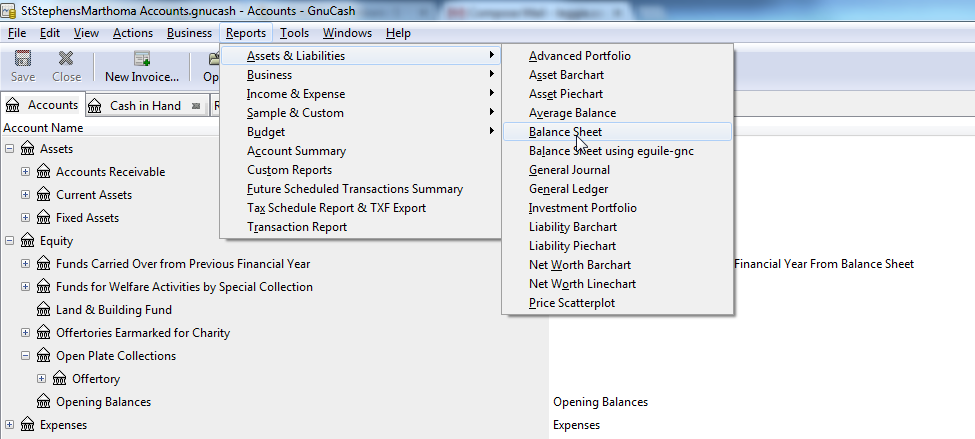The width and height of the screenshot is (975, 439).
Task: Select Future Scheduled Transactions Summary
Action: 361,189
